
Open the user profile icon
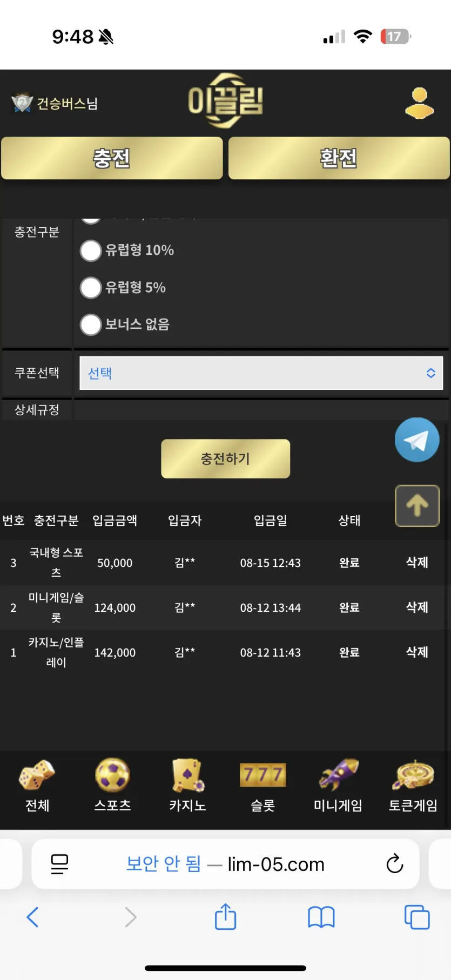[419, 103]
